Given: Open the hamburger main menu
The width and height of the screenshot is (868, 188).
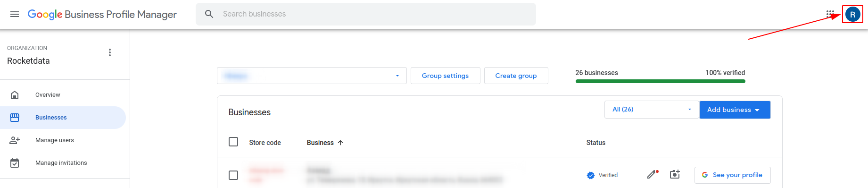Looking at the screenshot, I should [x=15, y=14].
